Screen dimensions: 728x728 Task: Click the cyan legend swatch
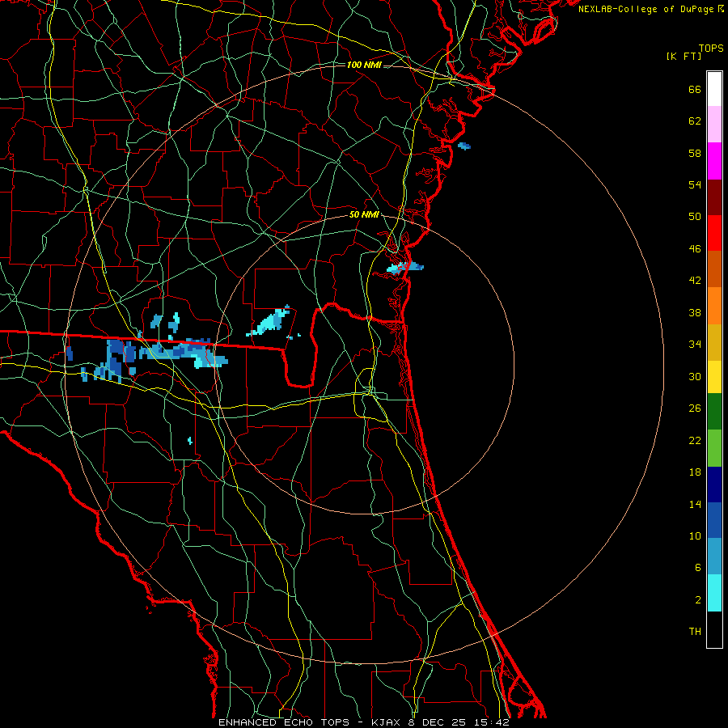(x=714, y=593)
